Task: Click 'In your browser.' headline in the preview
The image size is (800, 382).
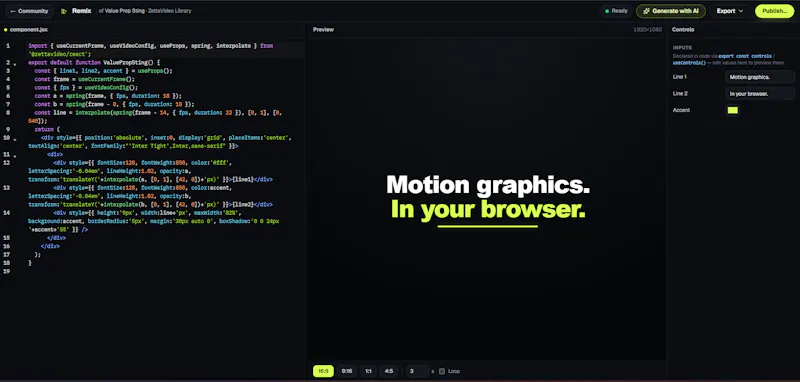Action: [x=488, y=209]
